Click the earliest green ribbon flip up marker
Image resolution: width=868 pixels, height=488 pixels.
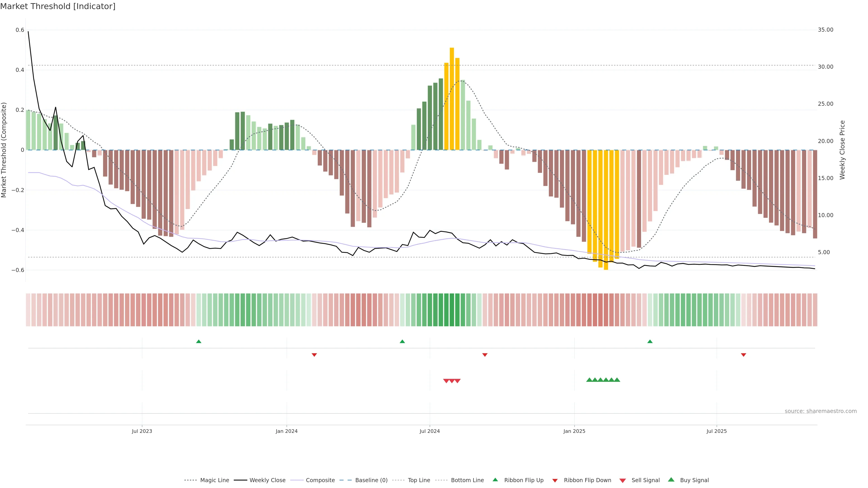click(x=199, y=342)
